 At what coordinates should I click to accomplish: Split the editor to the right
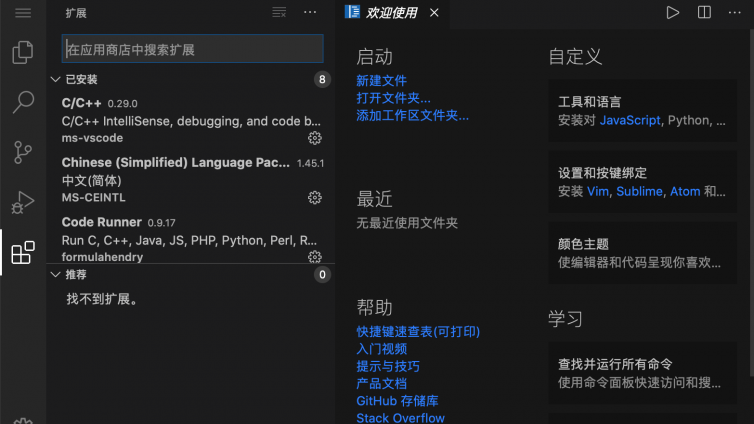[x=704, y=12]
